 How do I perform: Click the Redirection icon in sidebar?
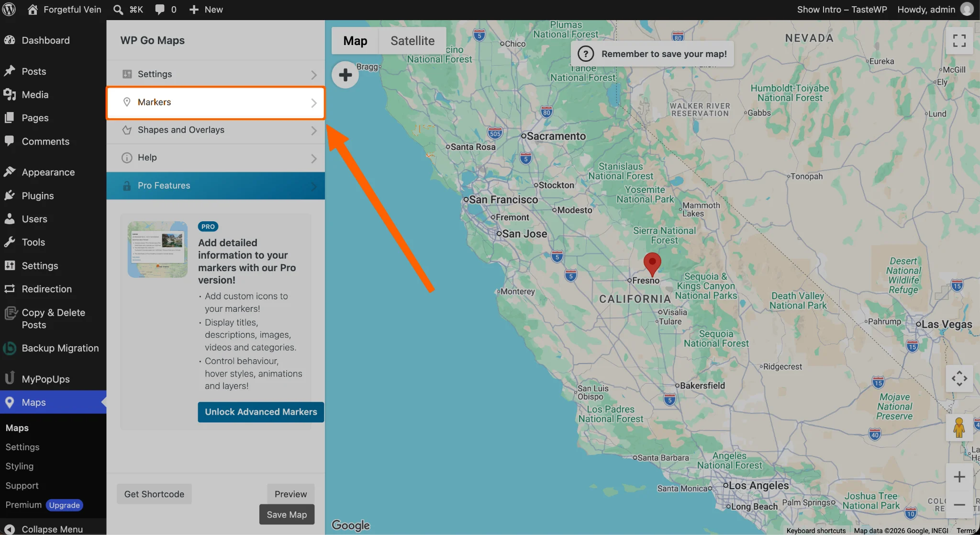point(10,289)
